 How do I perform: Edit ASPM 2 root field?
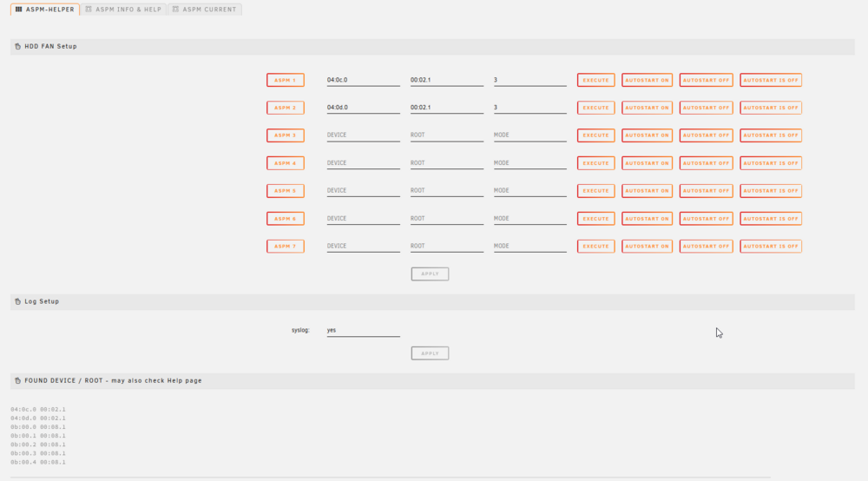(x=447, y=108)
